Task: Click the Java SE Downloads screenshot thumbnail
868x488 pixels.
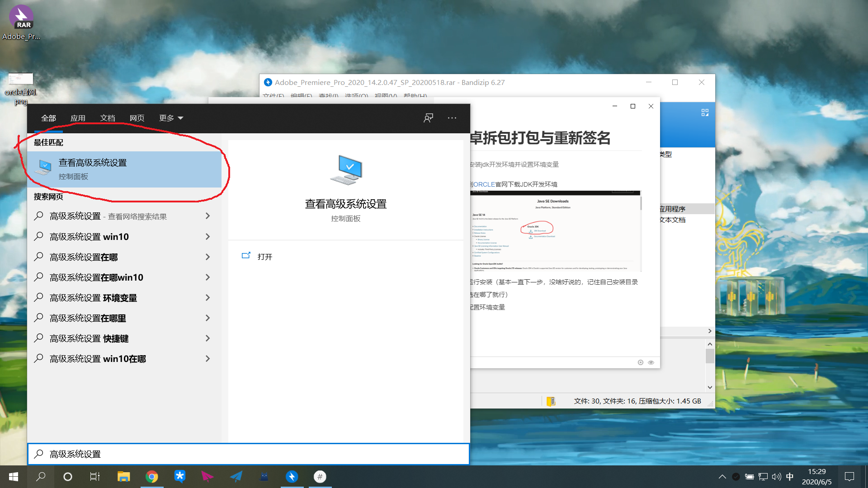Action: 556,231
